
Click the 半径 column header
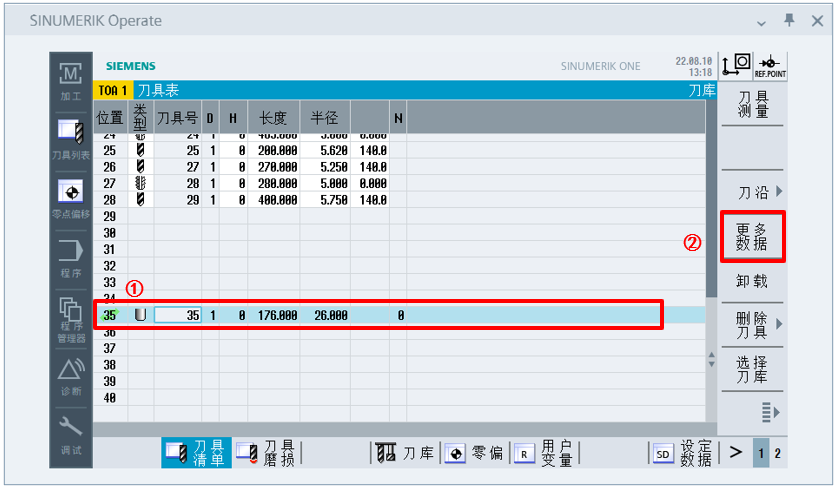325,117
